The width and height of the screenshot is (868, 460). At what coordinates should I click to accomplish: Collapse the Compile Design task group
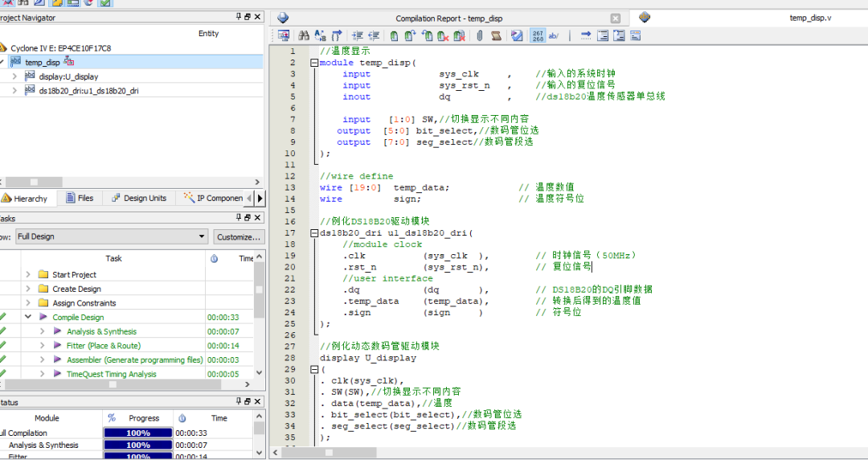28,318
